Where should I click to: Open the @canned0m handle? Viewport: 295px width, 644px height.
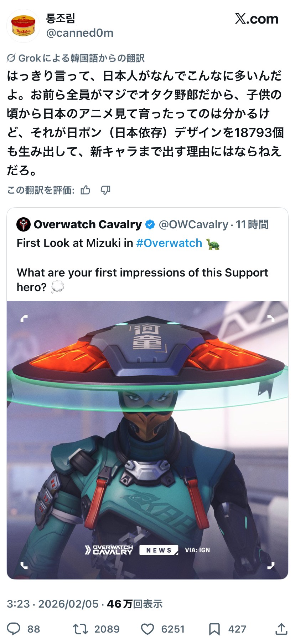(x=80, y=33)
